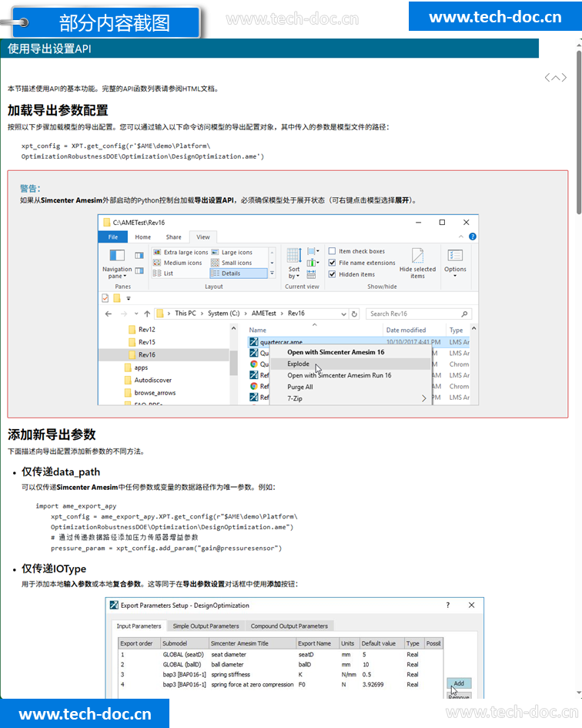Click the Sort by icon
Image resolution: width=582 pixels, height=728 pixels.
click(294, 255)
